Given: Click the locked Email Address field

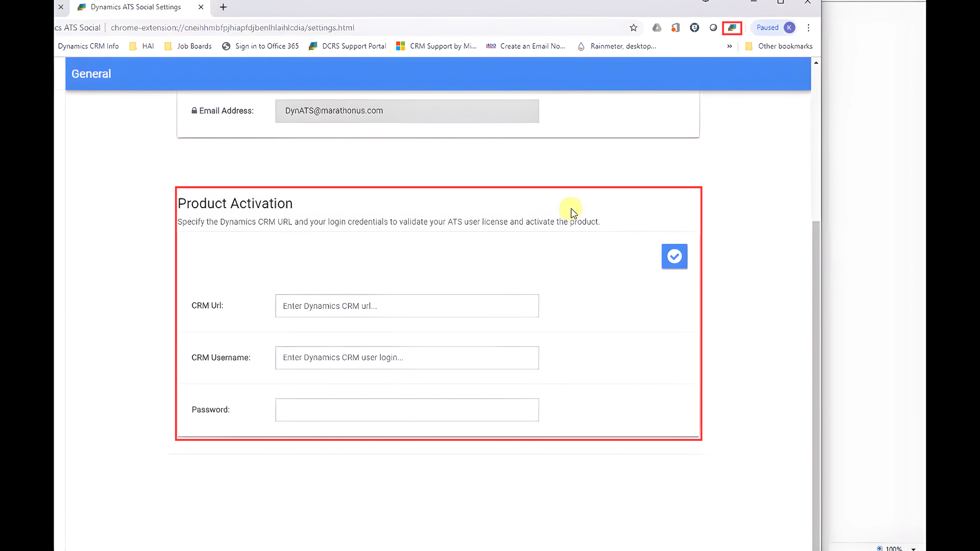Looking at the screenshot, I should [x=407, y=111].
